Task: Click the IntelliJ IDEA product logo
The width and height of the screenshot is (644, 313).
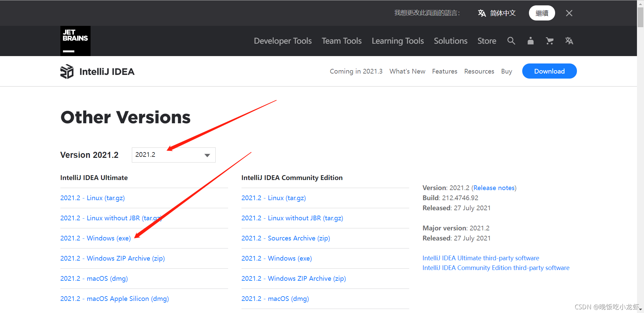Action: pyautogui.click(x=67, y=72)
